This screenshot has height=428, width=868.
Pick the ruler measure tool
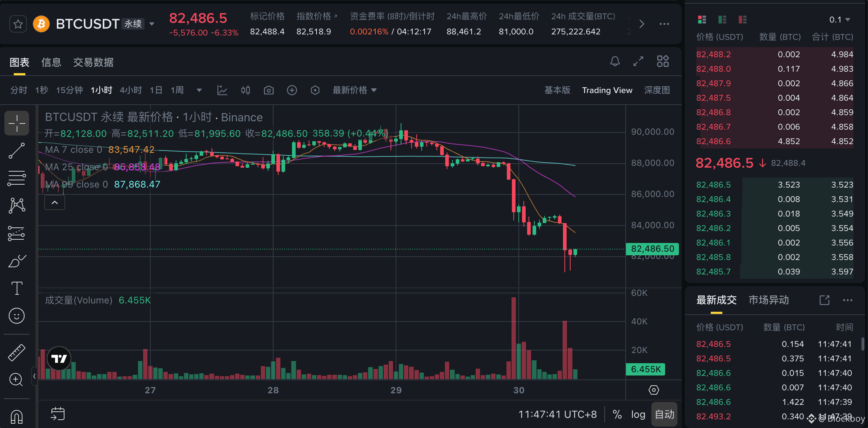(17, 352)
